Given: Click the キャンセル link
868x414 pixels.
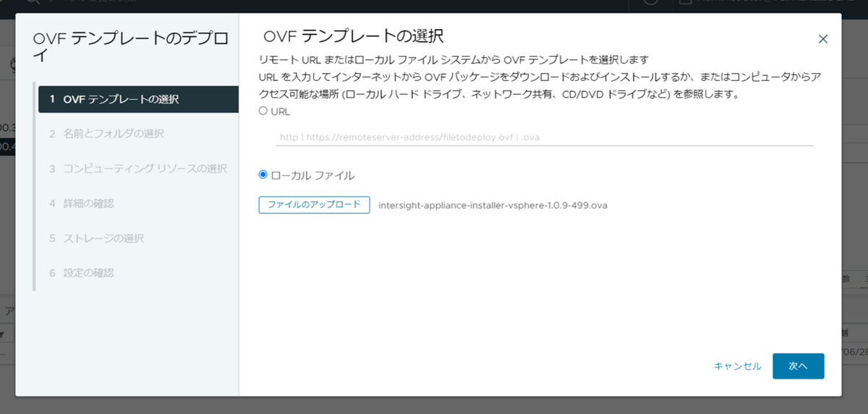Looking at the screenshot, I should (x=737, y=366).
